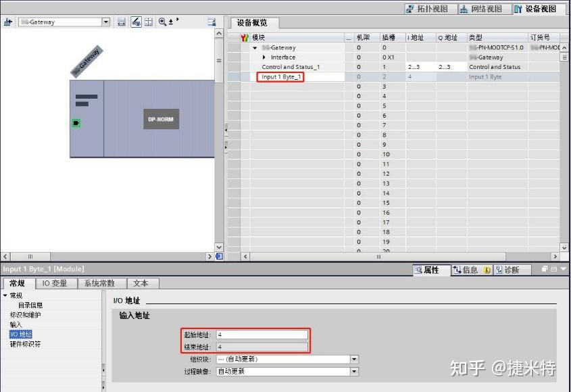Click the device overview horizontal scrollbar thumb
Viewport: 571px width, 392px height.
click(378, 257)
